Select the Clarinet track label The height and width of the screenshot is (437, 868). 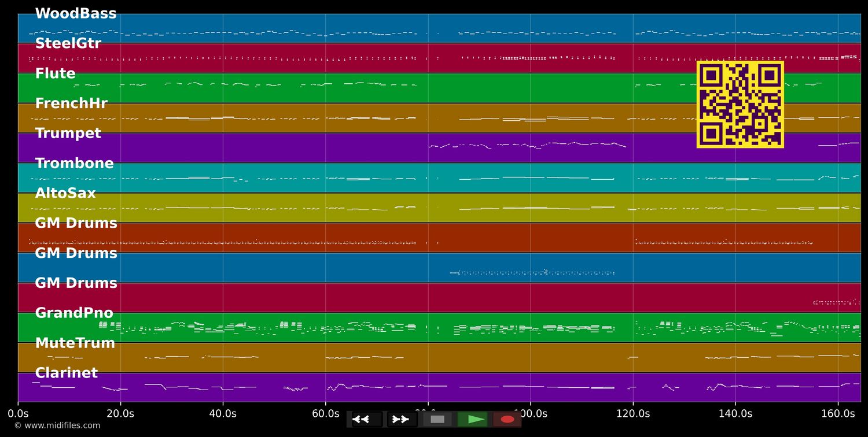[x=66, y=373]
